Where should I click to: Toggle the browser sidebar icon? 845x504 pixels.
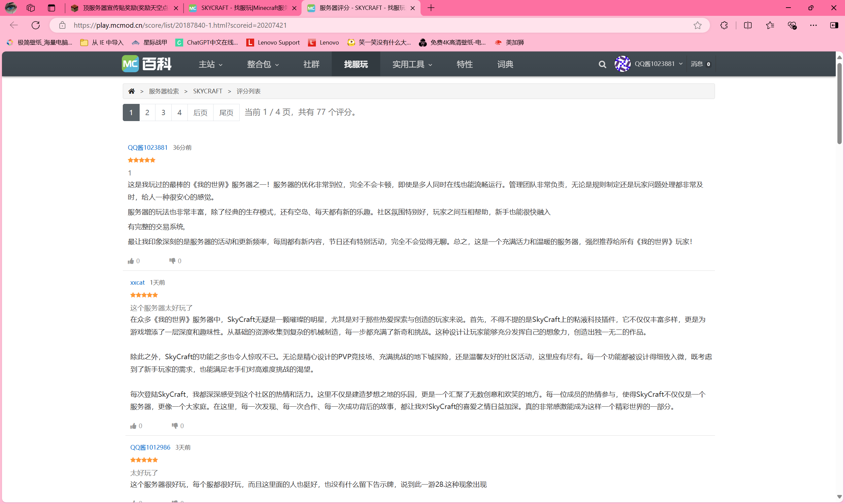point(834,25)
